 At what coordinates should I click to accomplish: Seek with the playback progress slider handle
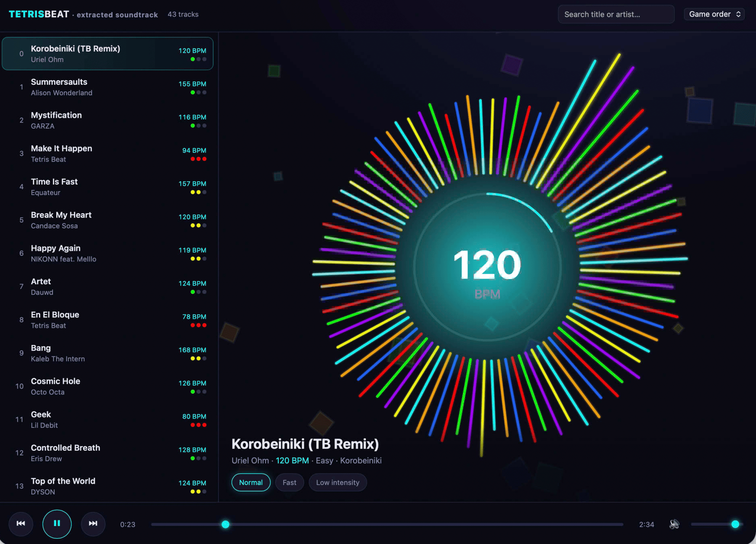click(225, 524)
